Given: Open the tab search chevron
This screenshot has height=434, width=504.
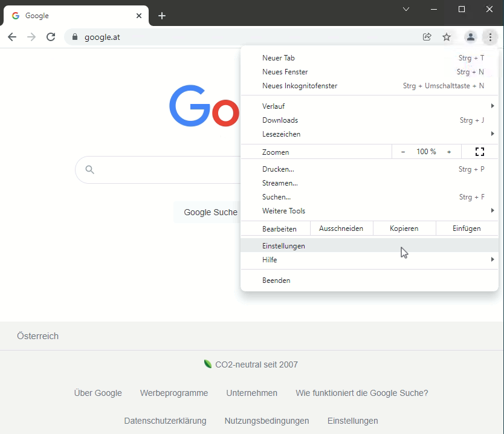Looking at the screenshot, I should coord(406,9).
